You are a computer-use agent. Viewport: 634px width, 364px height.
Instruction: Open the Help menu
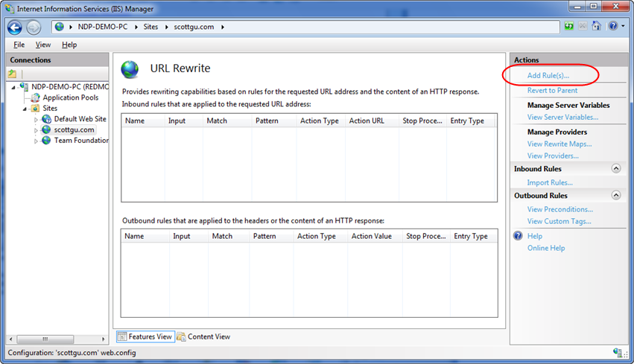69,45
